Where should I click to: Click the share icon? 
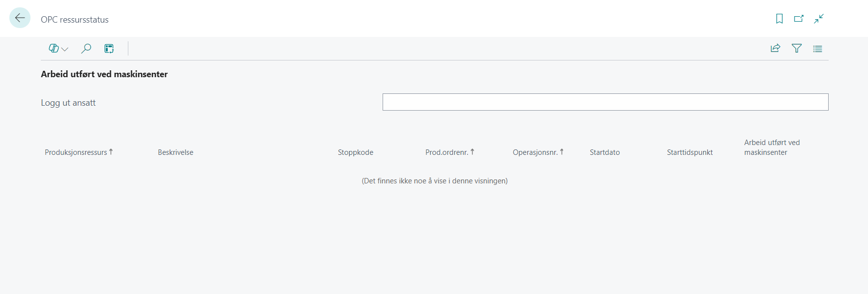(x=775, y=48)
